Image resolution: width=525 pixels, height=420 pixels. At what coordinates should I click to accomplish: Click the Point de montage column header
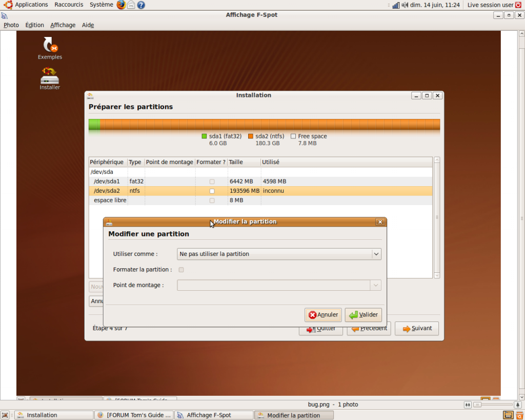click(169, 162)
